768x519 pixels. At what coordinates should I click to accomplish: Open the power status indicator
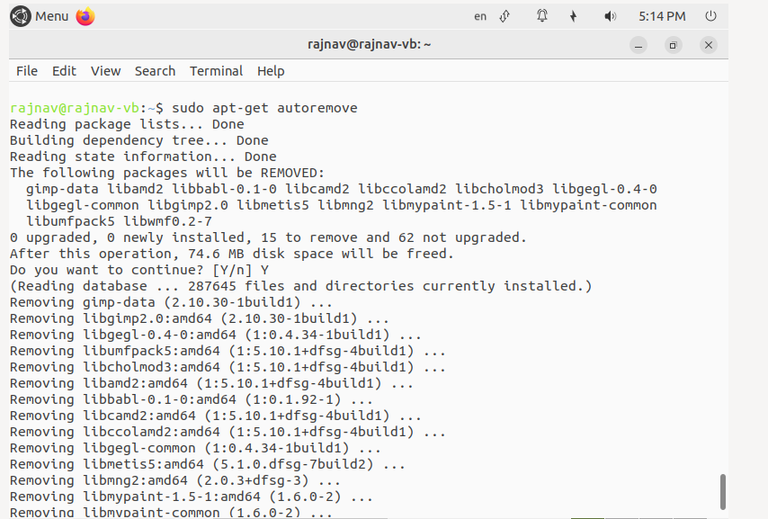pyautogui.click(x=573, y=16)
